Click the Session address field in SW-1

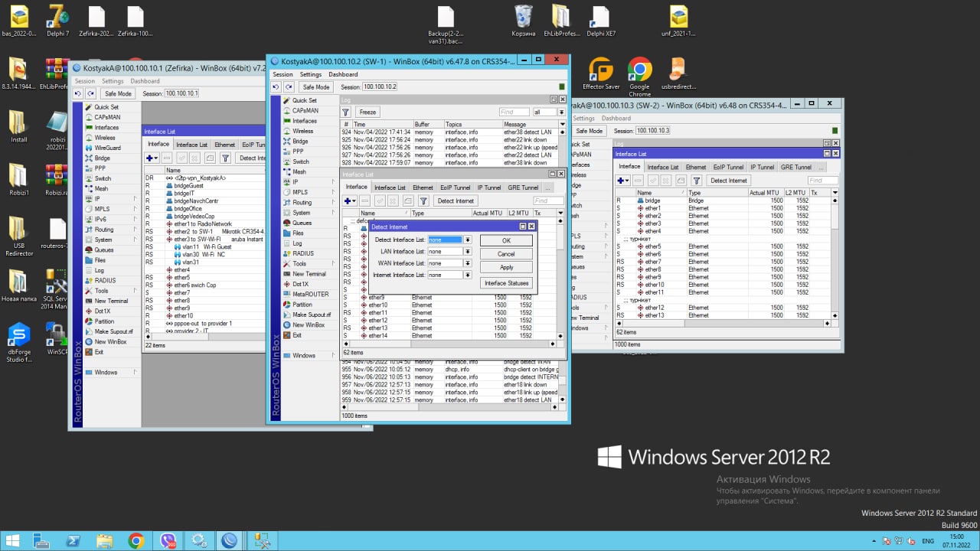click(x=380, y=87)
